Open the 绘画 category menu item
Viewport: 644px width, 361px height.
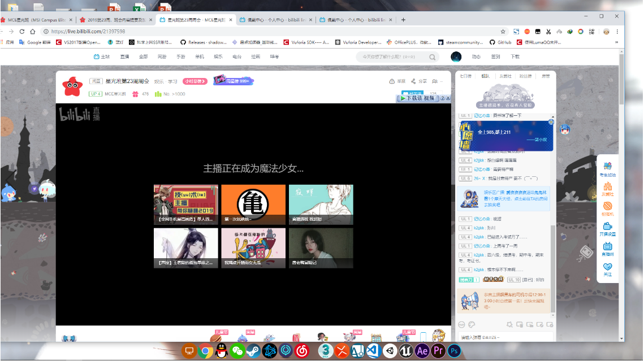[x=256, y=56]
